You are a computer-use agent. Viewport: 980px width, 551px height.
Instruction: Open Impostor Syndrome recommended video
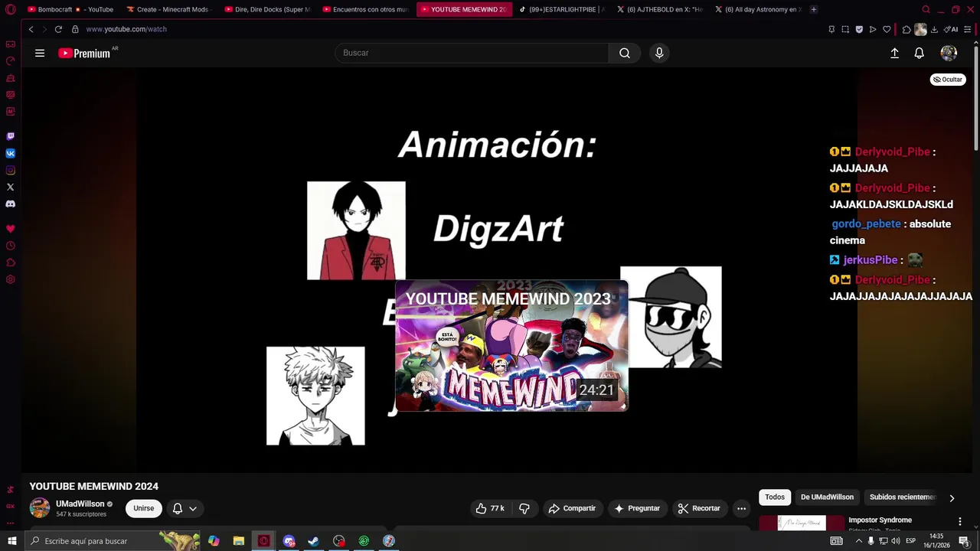point(880,520)
